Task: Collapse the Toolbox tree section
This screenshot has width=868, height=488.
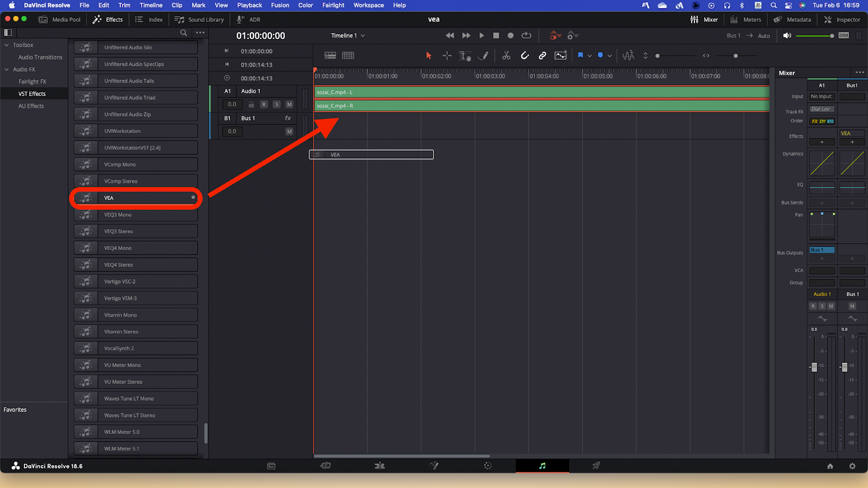Action: click(x=7, y=45)
